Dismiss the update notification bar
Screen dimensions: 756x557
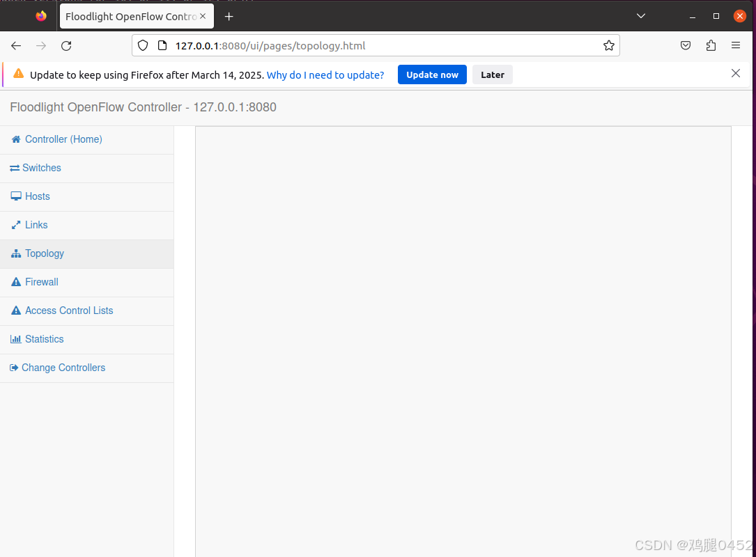(736, 73)
